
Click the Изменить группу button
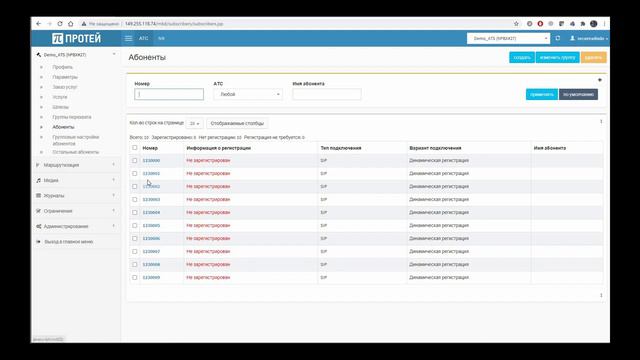coord(558,58)
